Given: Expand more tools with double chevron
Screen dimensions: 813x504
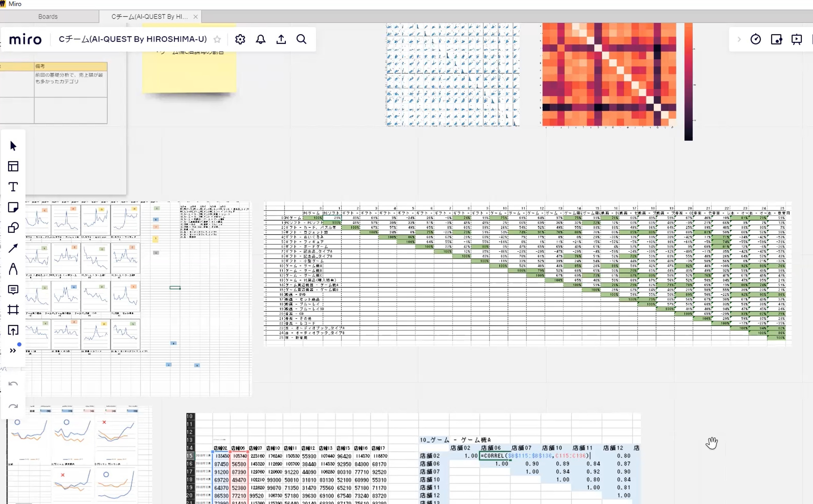Looking at the screenshot, I should 13,350.
